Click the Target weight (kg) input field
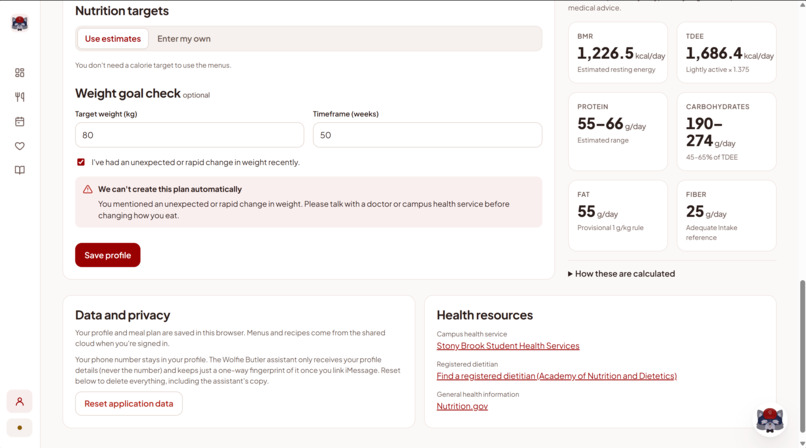806x448 pixels. 189,135
